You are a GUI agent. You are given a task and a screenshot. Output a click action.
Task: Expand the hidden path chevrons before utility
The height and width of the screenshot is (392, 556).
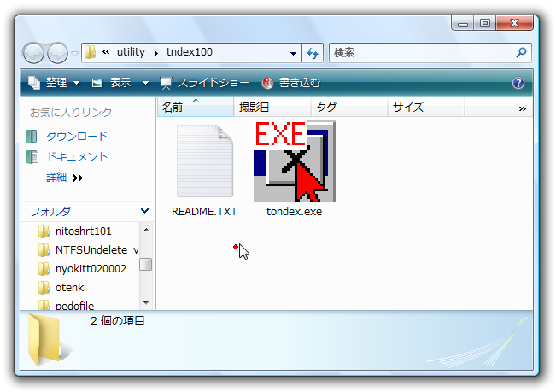pos(105,52)
